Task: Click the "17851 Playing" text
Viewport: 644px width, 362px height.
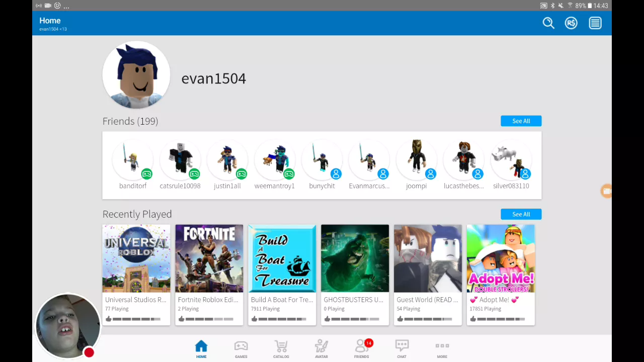Action: [x=486, y=309]
